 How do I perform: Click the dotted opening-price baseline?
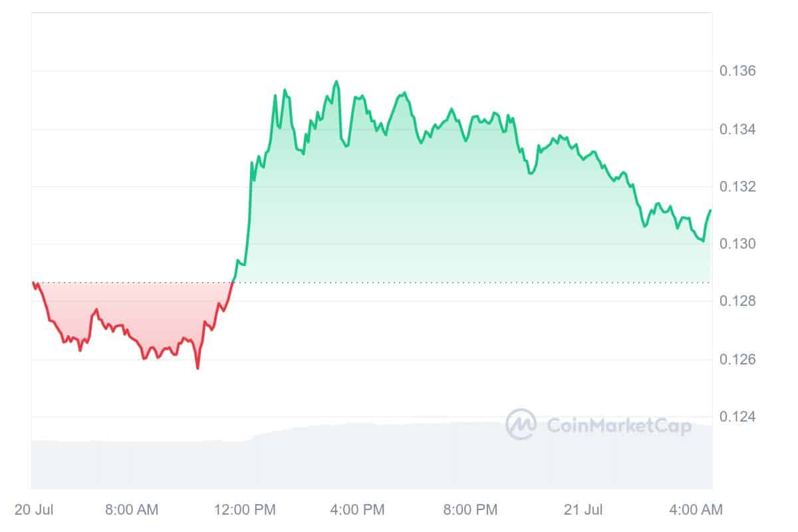coord(465,283)
